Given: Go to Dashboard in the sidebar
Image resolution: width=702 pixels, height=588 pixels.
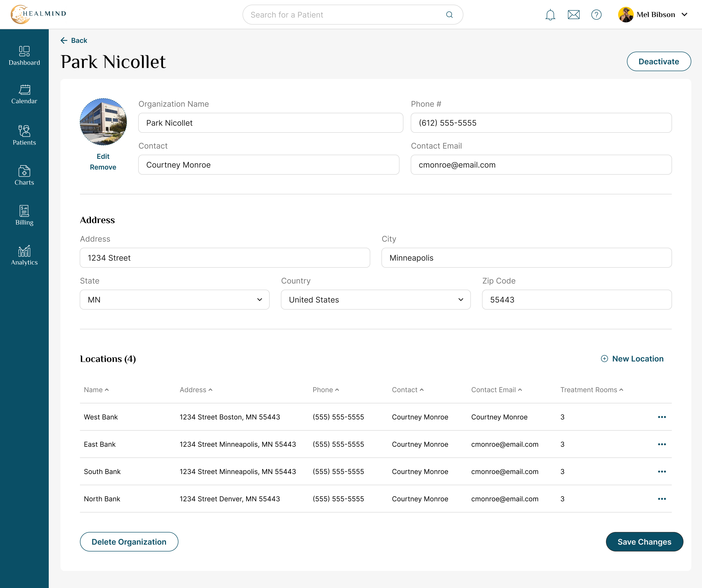Looking at the screenshot, I should click(24, 56).
